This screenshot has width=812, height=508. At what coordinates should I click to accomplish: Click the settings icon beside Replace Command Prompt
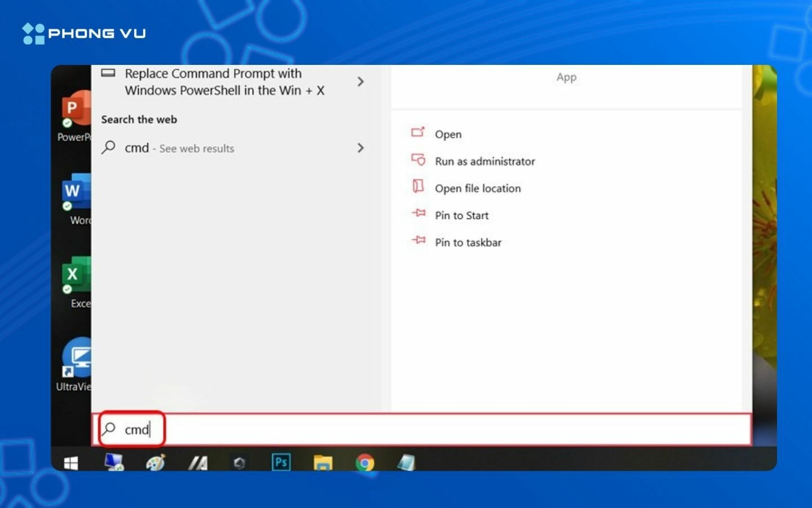[x=108, y=73]
